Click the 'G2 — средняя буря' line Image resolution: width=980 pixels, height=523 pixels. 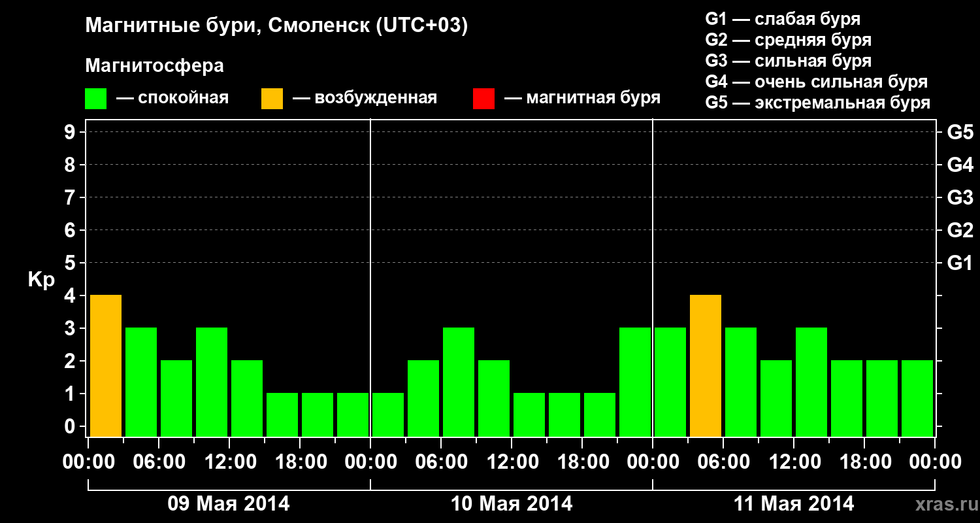[x=789, y=40]
